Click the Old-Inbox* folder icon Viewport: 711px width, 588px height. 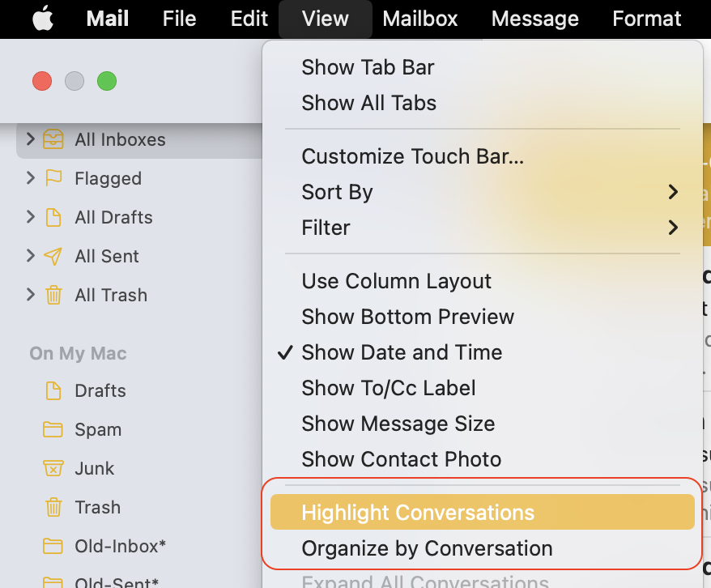tap(53, 546)
